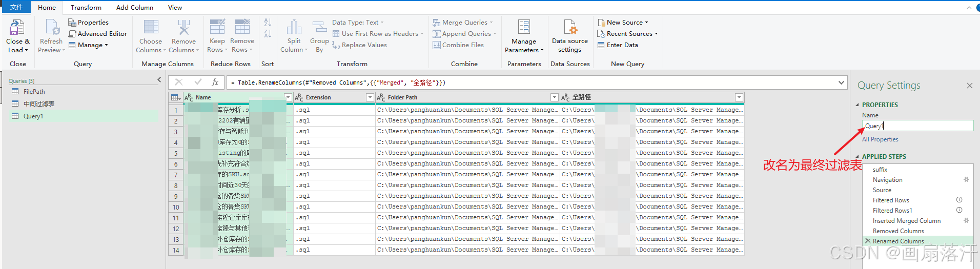Click the Split Column icon
Image resolution: width=980 pixels, height=269 pixels.
294,28
